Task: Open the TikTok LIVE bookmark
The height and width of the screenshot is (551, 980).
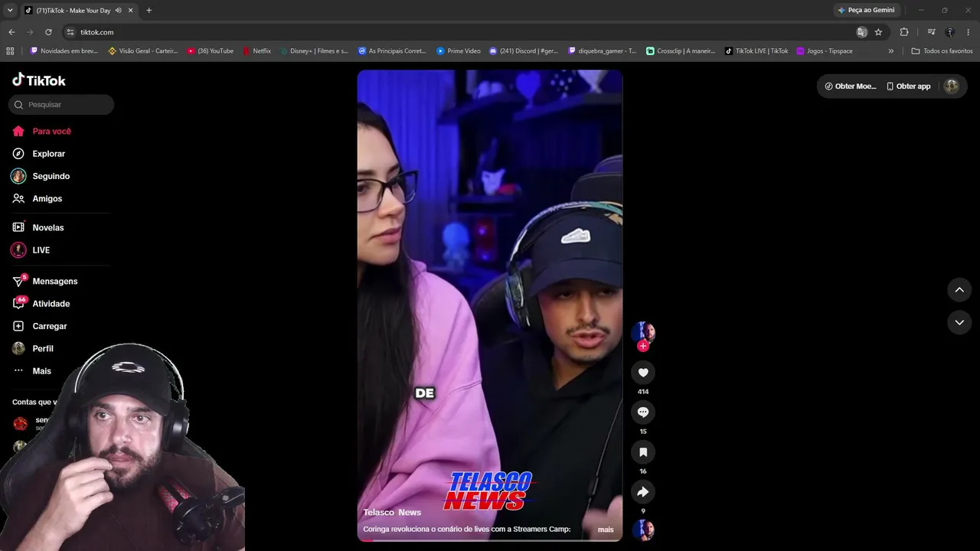Action: [x=757, y=51]
